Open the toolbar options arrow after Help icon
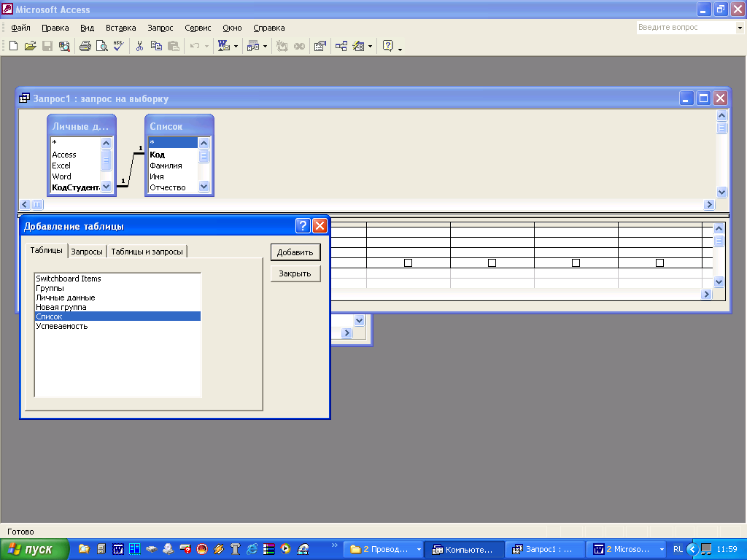747x560 pixels. (400, 49)
